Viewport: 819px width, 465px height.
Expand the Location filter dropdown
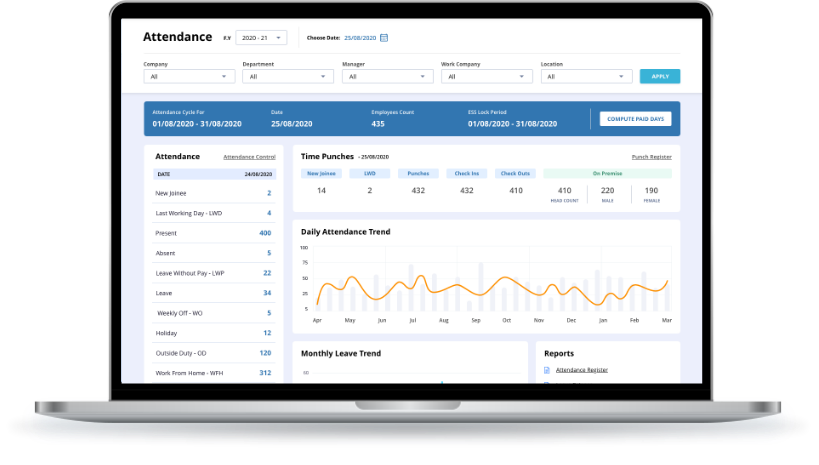pyautogui.click(x=587, y=76)
